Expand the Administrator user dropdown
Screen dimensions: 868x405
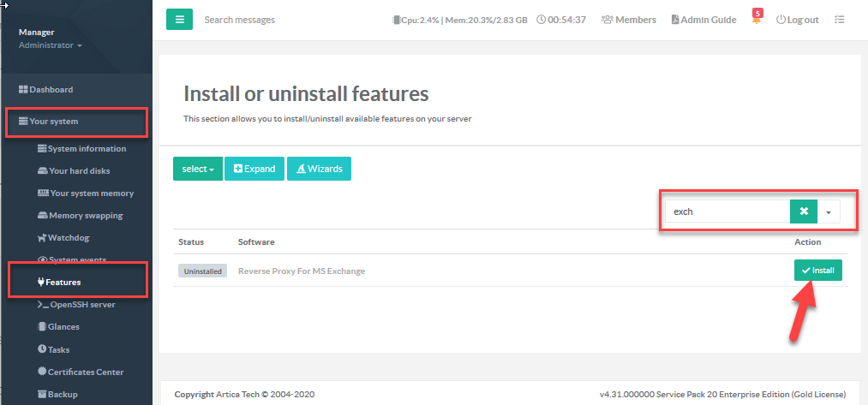51,45
